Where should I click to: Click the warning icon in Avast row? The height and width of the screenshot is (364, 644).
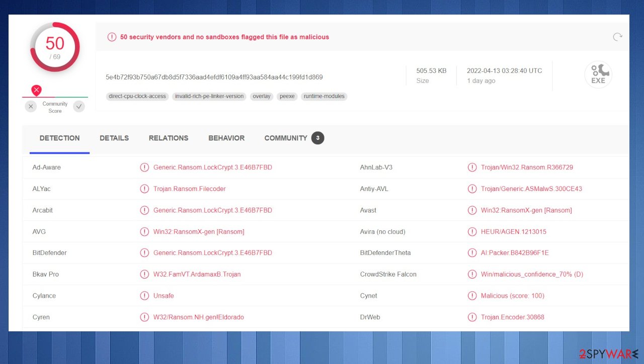[x=472, y=210]
